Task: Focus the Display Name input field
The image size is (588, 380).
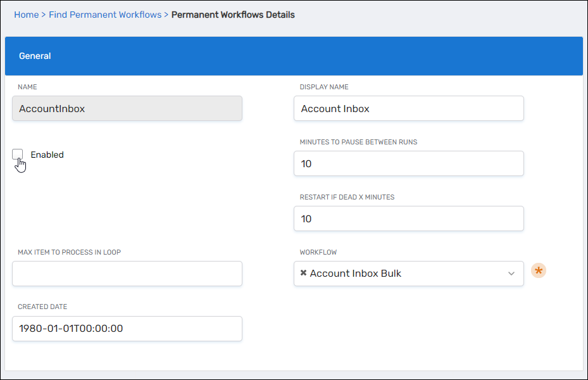Action: [x=408, y=108]
